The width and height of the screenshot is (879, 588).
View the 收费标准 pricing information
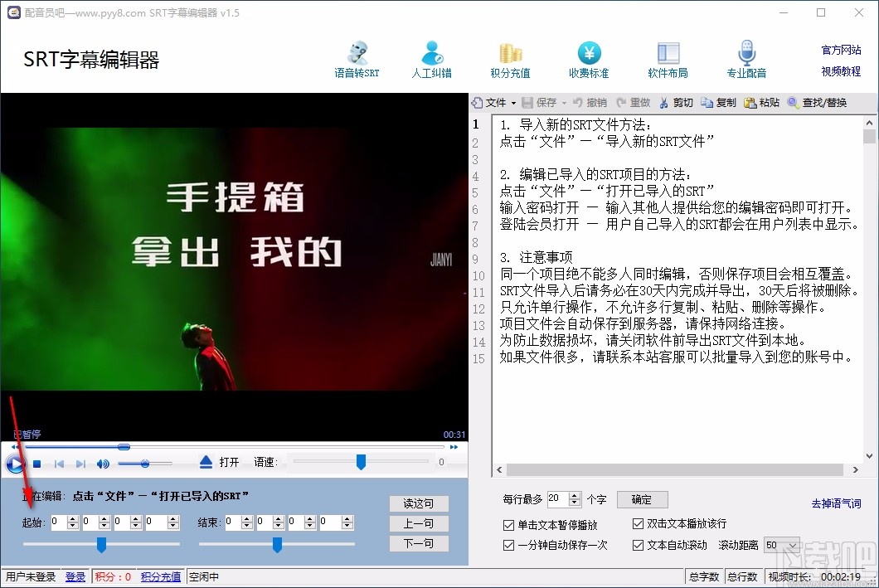point(590,58)
